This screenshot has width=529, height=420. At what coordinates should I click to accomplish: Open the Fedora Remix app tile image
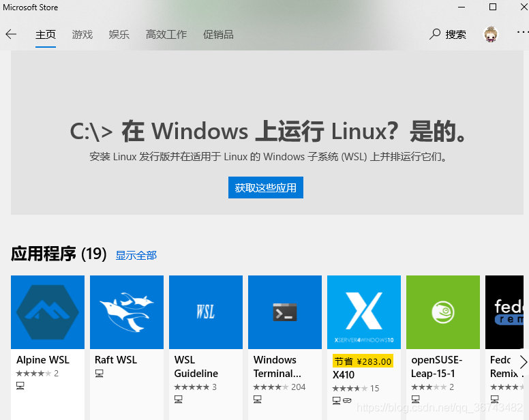pos(504,312)
